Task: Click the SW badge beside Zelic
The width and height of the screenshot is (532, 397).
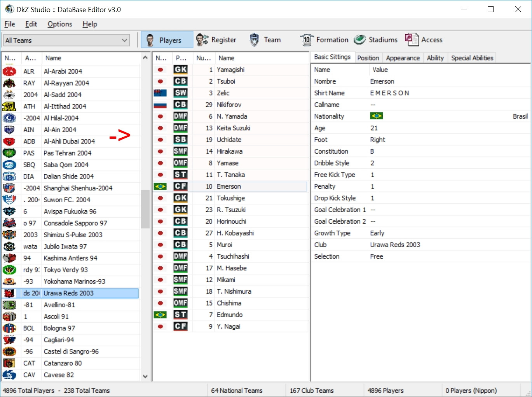Action: point(180,93)
